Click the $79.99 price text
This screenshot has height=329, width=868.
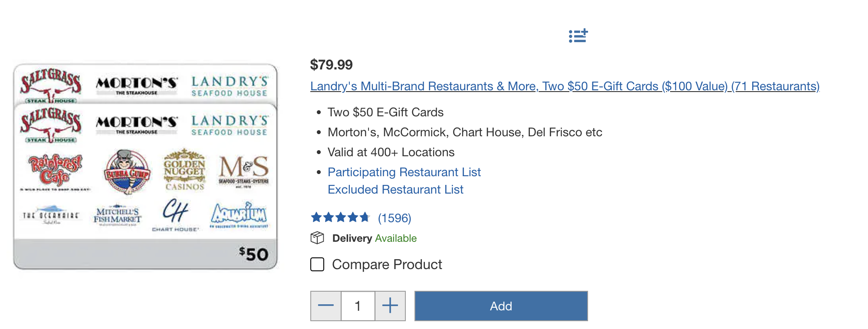(331, 65)
